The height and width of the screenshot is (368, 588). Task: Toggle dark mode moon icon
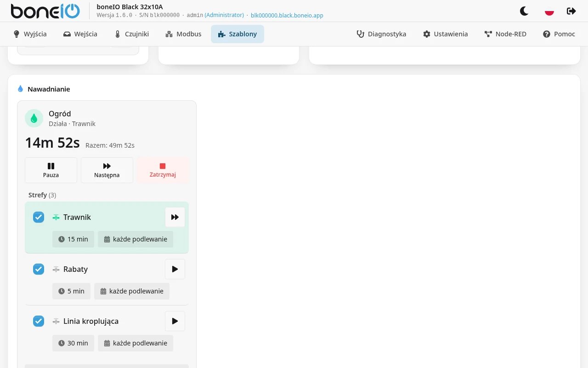pos(524,11)
